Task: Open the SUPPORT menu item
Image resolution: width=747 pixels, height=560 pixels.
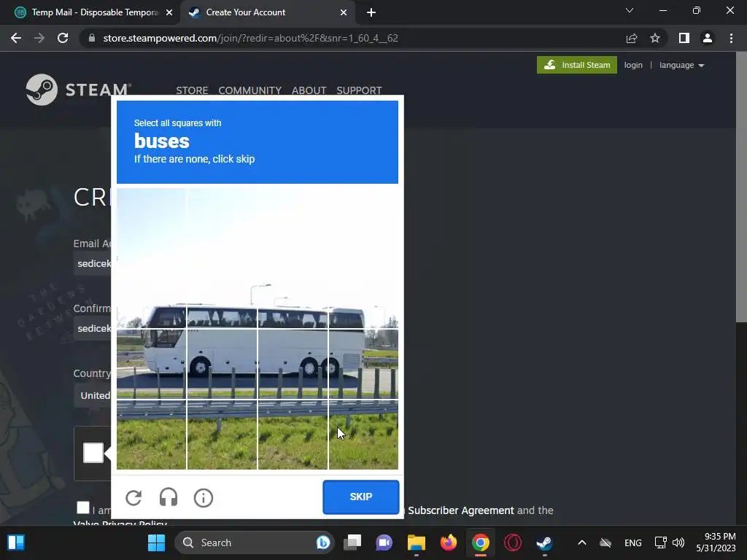Action: [x=359, y=90]
